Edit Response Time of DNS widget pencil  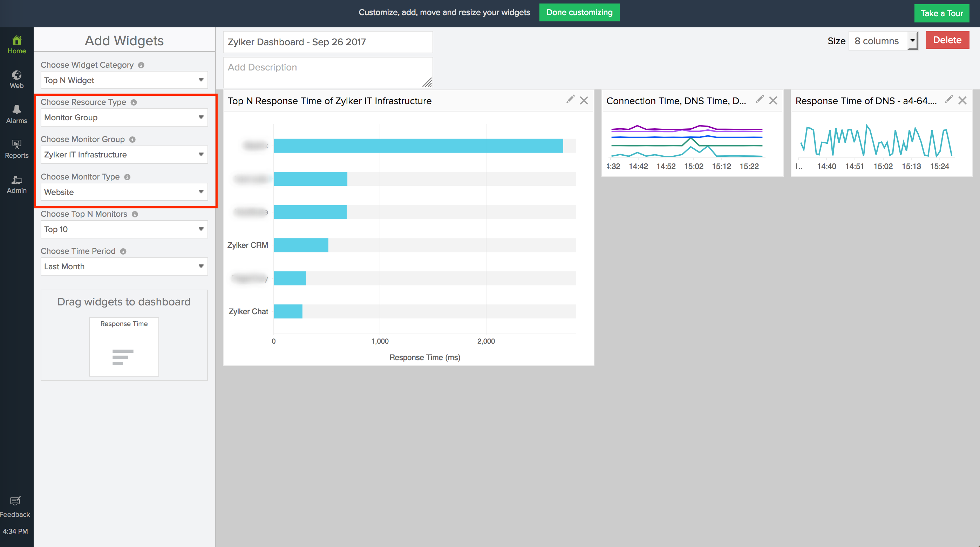coord(949,100)
